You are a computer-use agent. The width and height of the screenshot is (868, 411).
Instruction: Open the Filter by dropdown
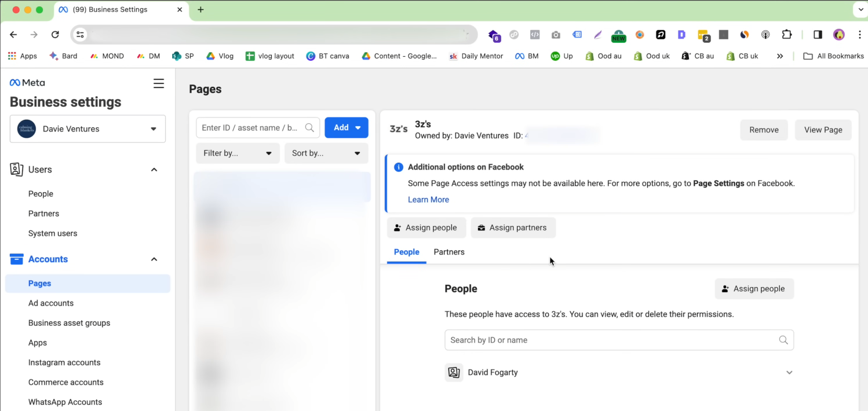[238, 153]
